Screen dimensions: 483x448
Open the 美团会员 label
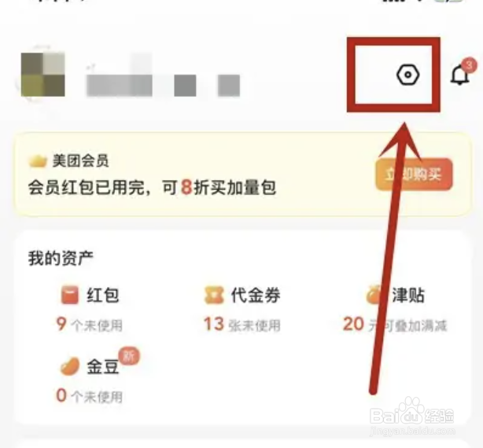[80, 161]
